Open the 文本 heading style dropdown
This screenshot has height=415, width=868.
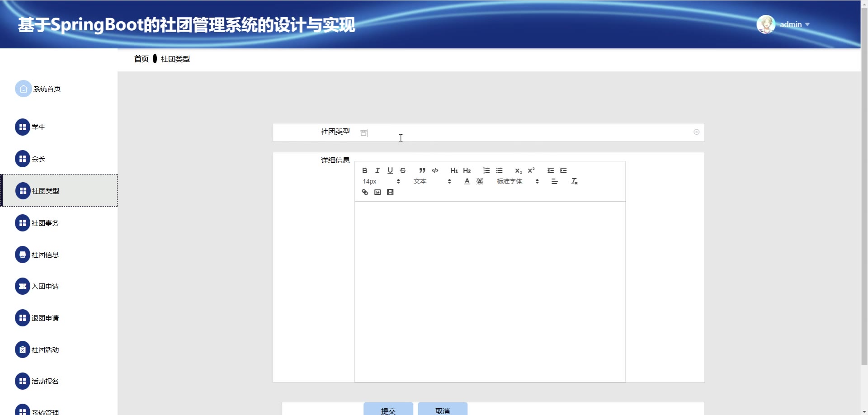432,181
